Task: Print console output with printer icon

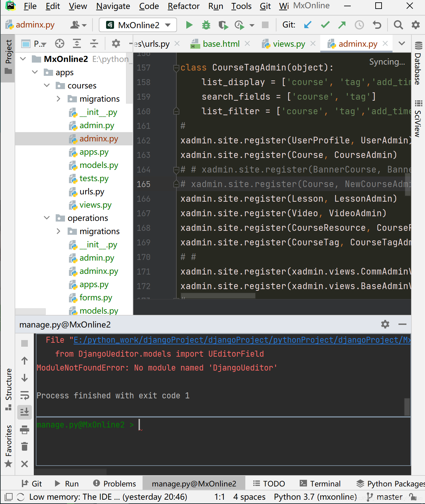Action: pos(25,429)
